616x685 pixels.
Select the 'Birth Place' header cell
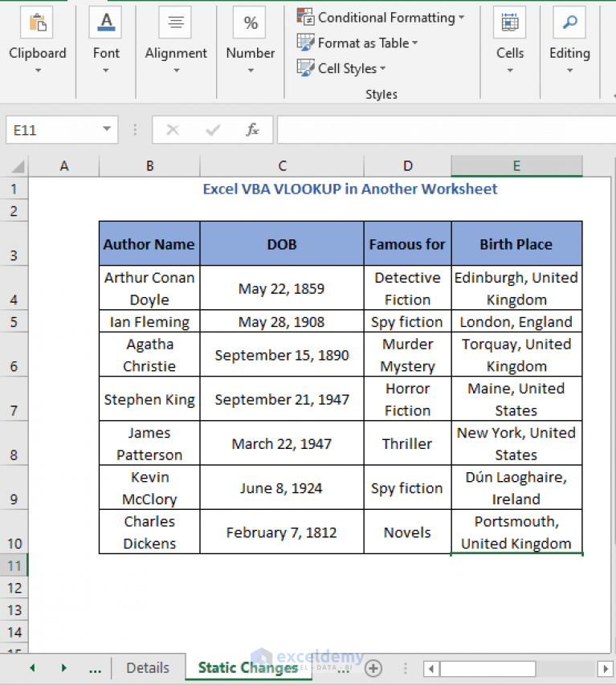point(517,244)
